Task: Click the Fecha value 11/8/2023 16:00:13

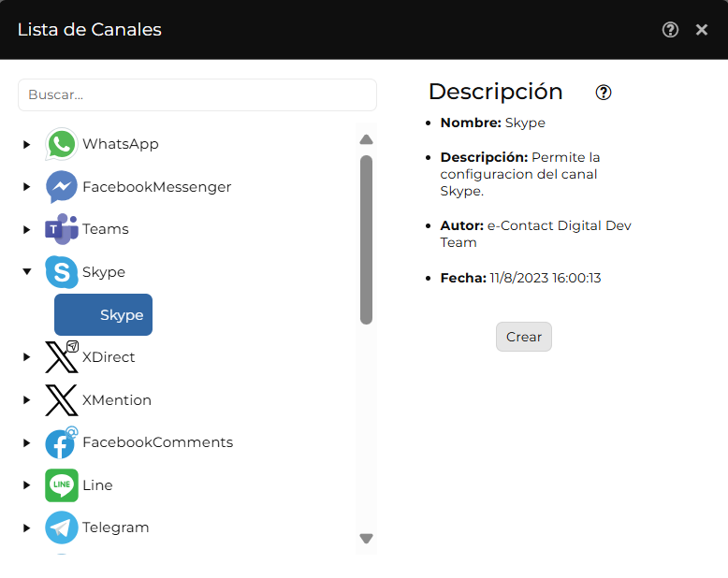Action: pyautogui.click(x=546, y=278)
